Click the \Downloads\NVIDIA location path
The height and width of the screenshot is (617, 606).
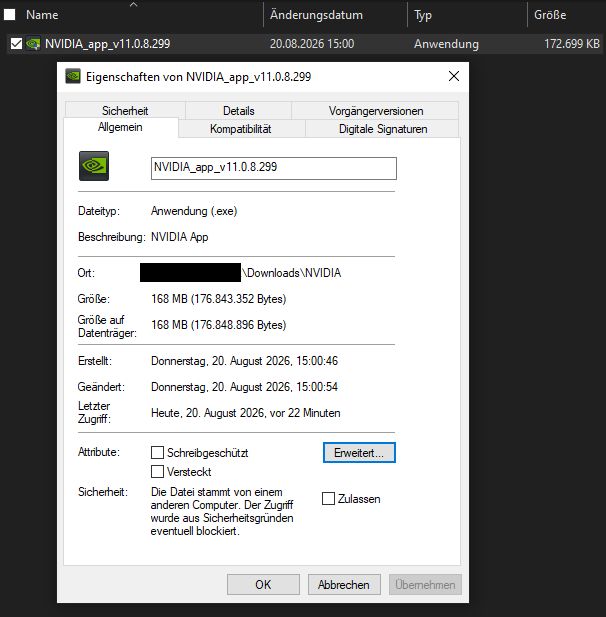pyautogui.click(x=292, y=273)
